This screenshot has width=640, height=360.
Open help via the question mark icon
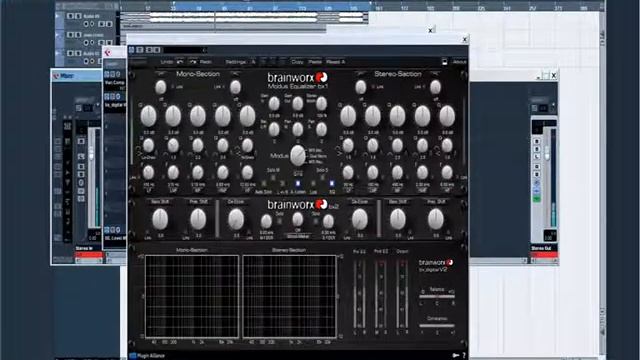click(463, 356)
